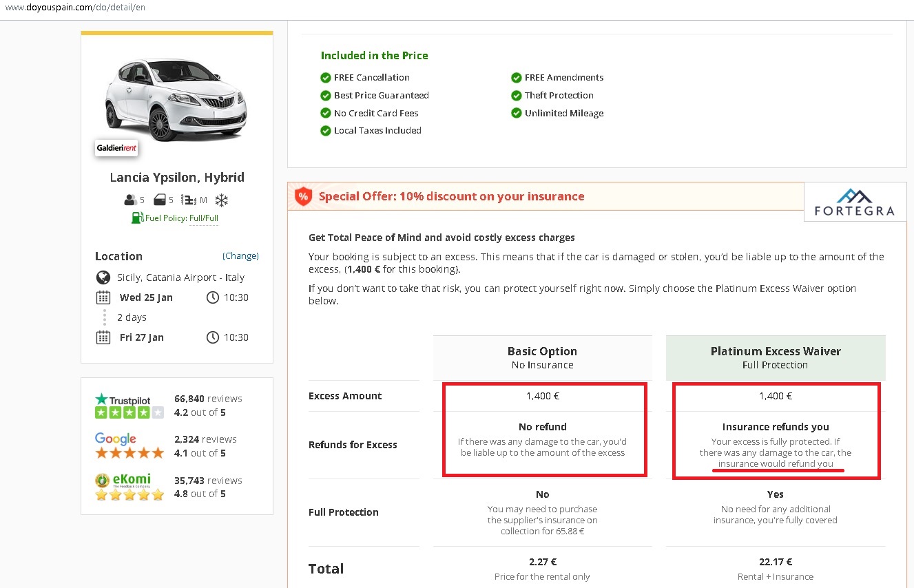Image resolution: width=914 pixels, height=588 pixels.
Task: Click the browser address bar URL
Action: (75, 7)
